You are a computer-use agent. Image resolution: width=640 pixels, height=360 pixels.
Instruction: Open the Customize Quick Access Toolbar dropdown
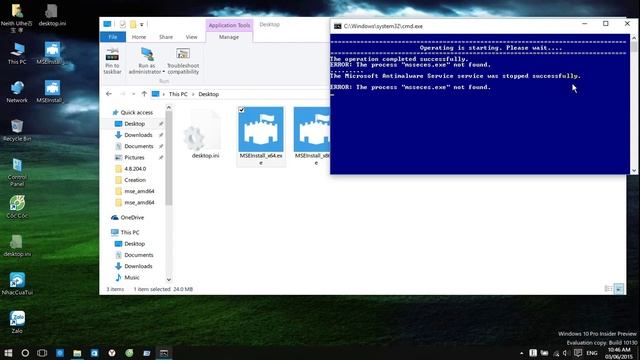click(x=142, y=25)
